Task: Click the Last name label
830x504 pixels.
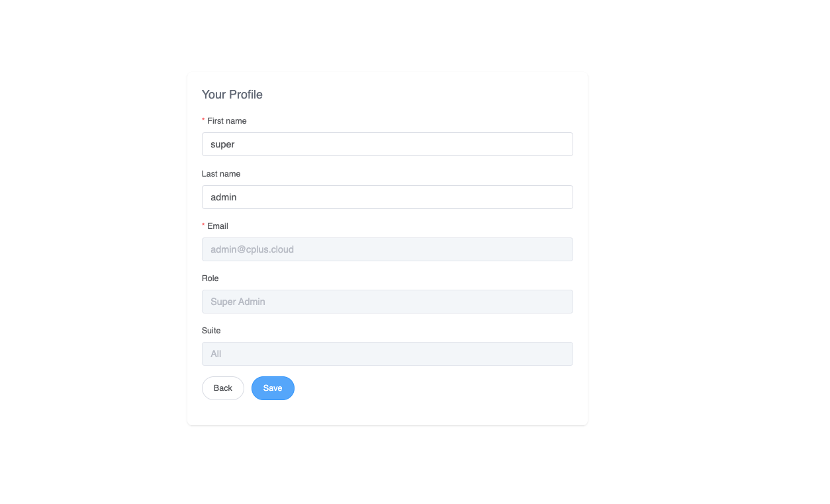Action: pos(221,174)
